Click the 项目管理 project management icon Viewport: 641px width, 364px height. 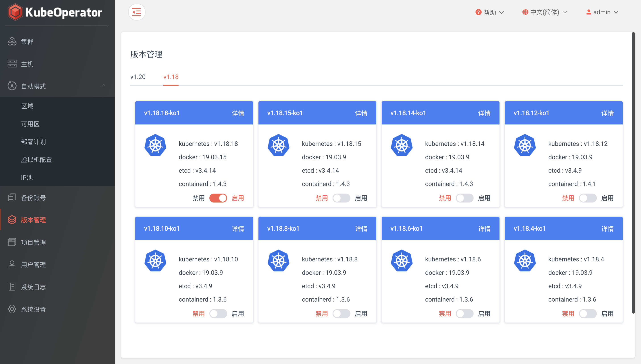[x=12, y=242]
